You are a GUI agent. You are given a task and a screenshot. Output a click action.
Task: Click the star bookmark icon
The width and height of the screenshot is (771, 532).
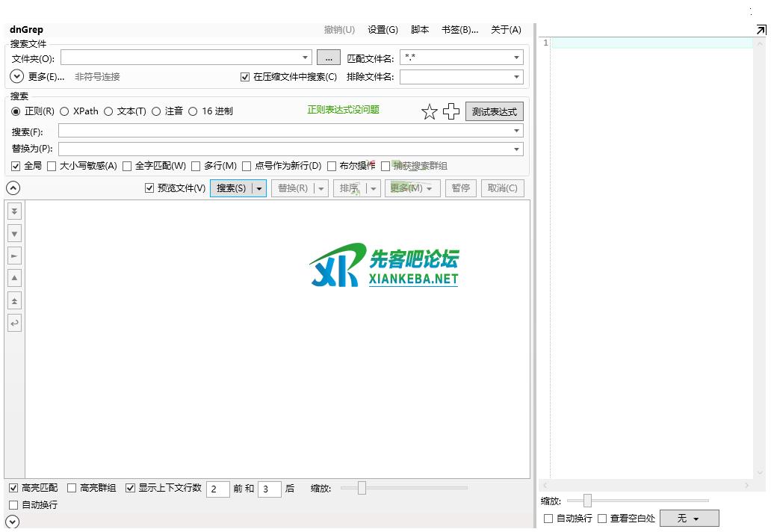[430, 112]
